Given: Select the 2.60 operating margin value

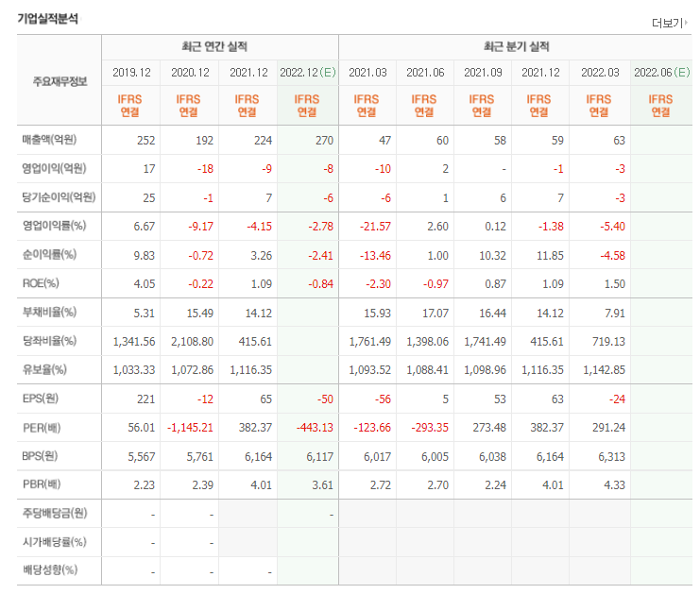Looking at the screenshot, I should [x=437, y=227].
